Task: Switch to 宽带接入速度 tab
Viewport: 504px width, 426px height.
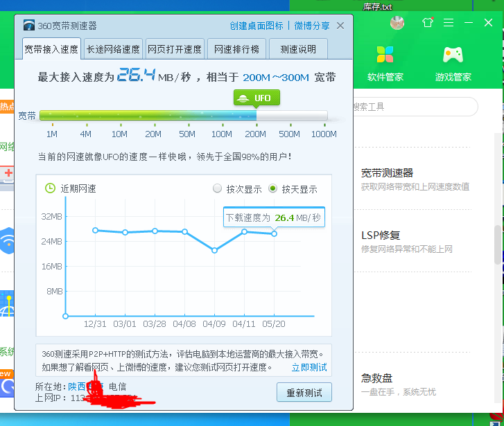Action: 51,48
